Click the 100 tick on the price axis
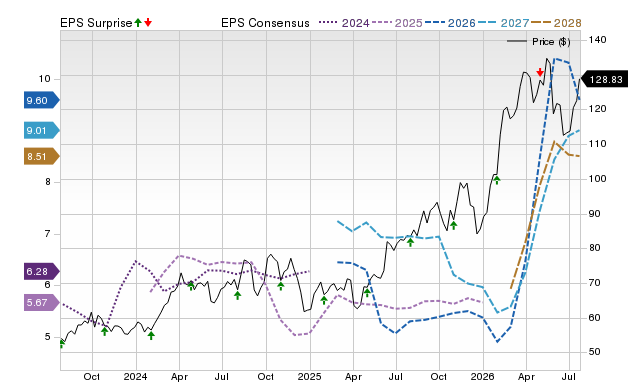The height and width of the screenshot is (382, 640). click(598, 179)
